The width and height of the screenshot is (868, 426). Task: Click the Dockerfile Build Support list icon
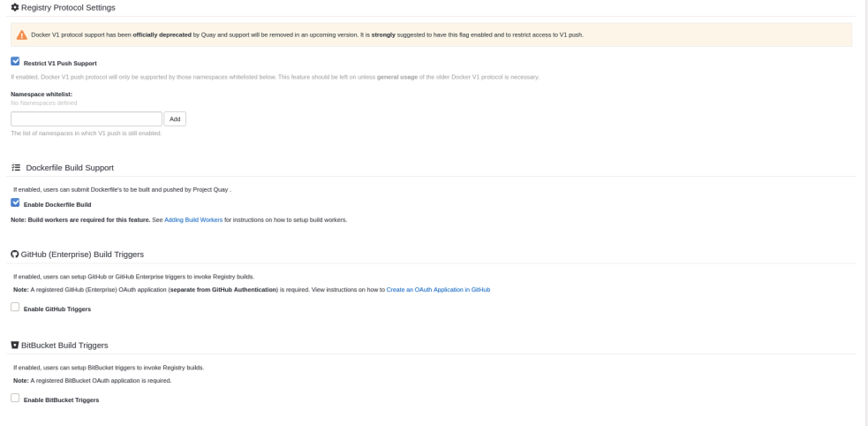16,168
